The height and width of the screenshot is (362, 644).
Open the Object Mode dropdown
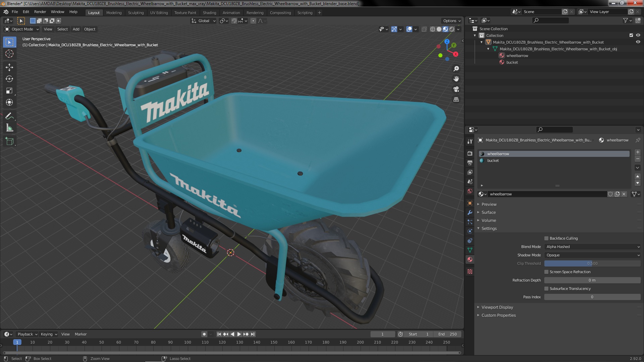[x=22, y=29]
